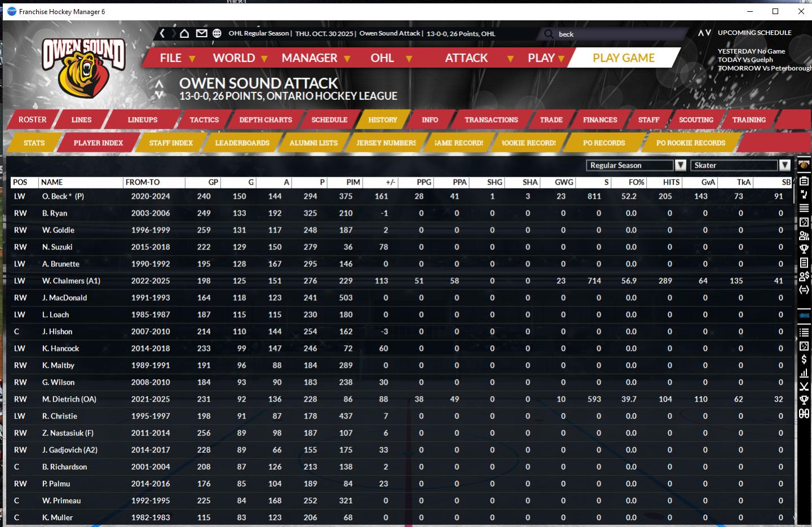This screenshot has width=812, height=527.
Task: Go back with the left chevron arrow
Action: (x=162, y=33)
